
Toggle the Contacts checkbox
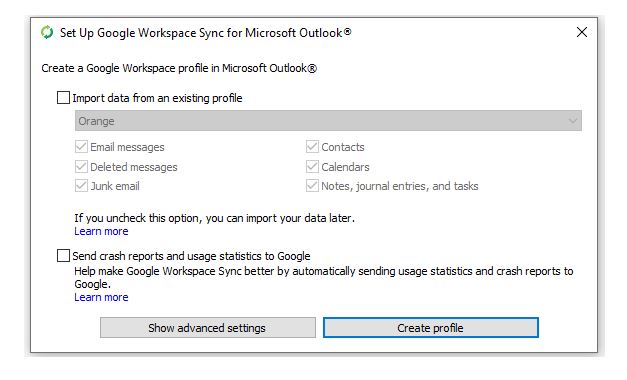(312, 147)
